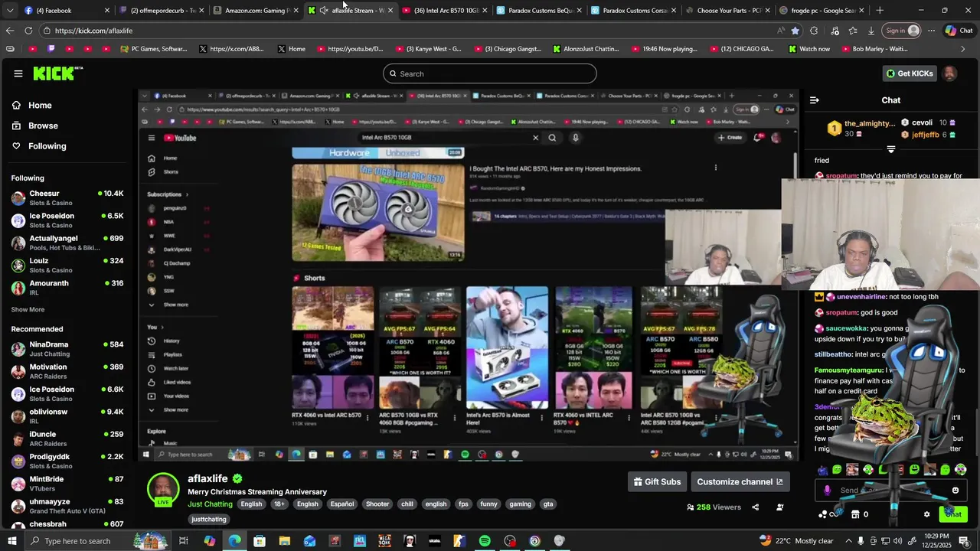Expand Following list with Show More
This screenshot has height=551, width=980.
28,310
